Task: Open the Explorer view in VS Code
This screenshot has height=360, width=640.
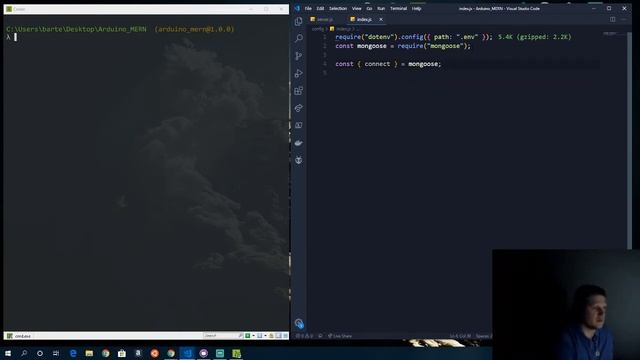Action: [298, 21]
